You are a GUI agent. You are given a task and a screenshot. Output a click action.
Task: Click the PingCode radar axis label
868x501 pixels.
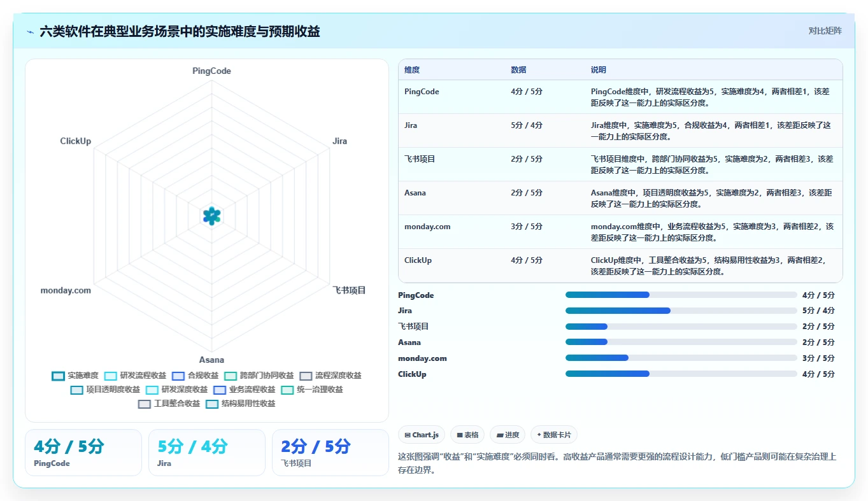coord(212,71)
